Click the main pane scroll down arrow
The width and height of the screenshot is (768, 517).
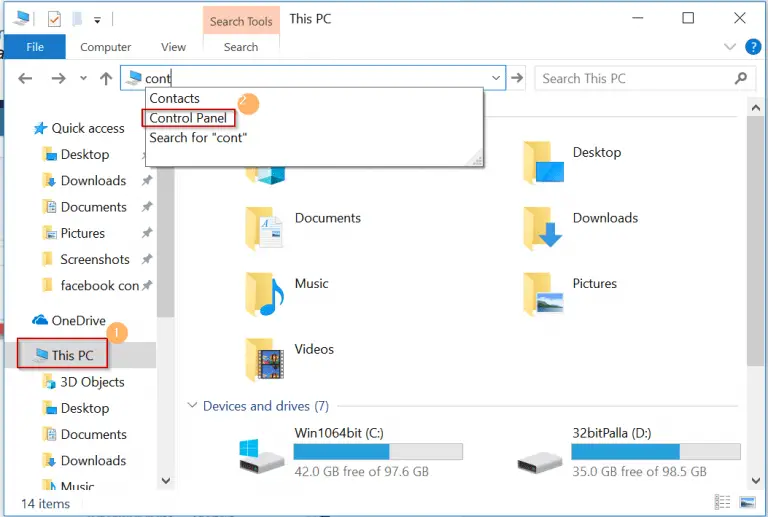756,480
